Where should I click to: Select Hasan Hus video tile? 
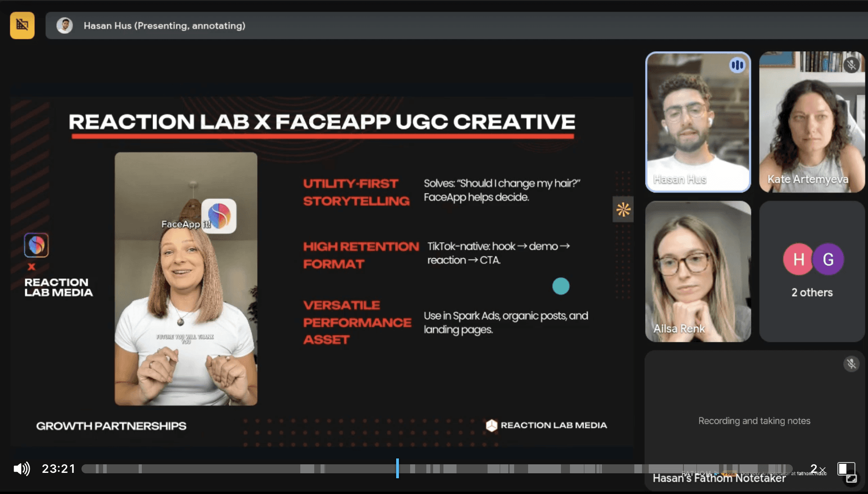(697, 122)
